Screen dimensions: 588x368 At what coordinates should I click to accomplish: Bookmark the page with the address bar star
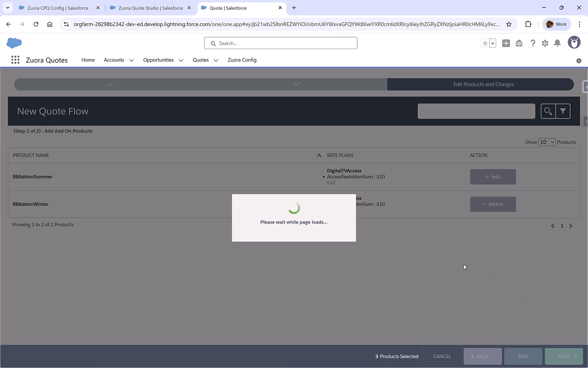(509, 24)
